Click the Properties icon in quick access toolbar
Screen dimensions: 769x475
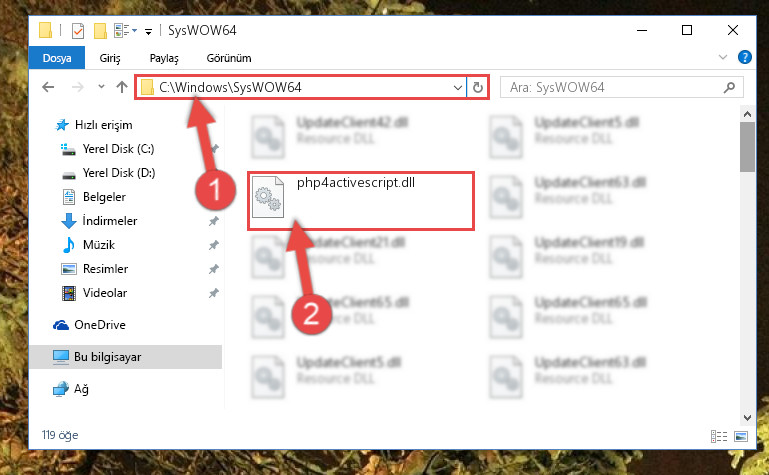pos(78,31)
